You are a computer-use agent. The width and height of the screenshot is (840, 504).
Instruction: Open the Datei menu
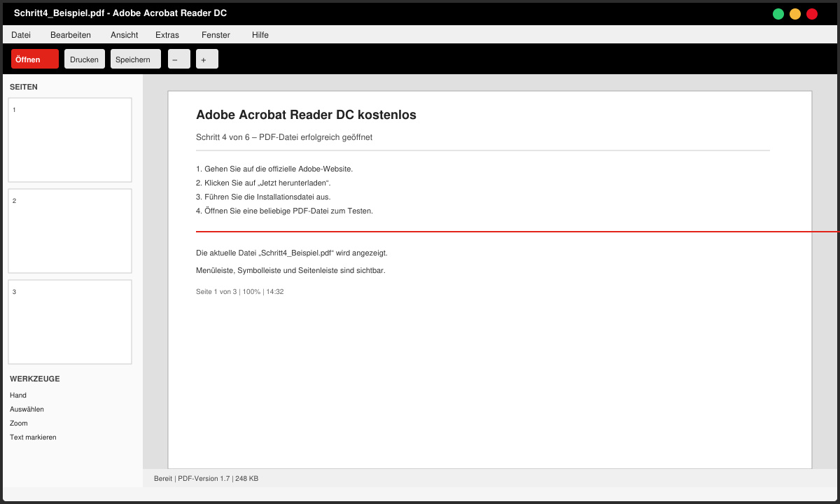coord(21,35)
